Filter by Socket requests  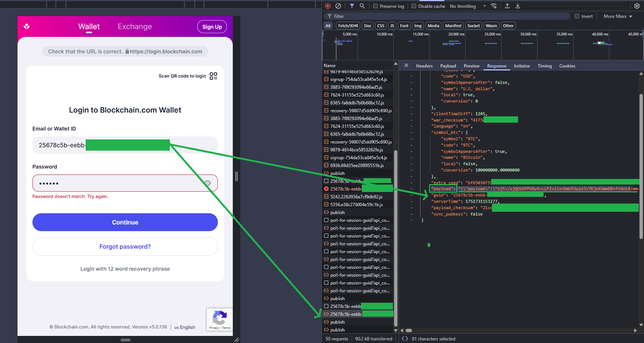pos(474,26)
